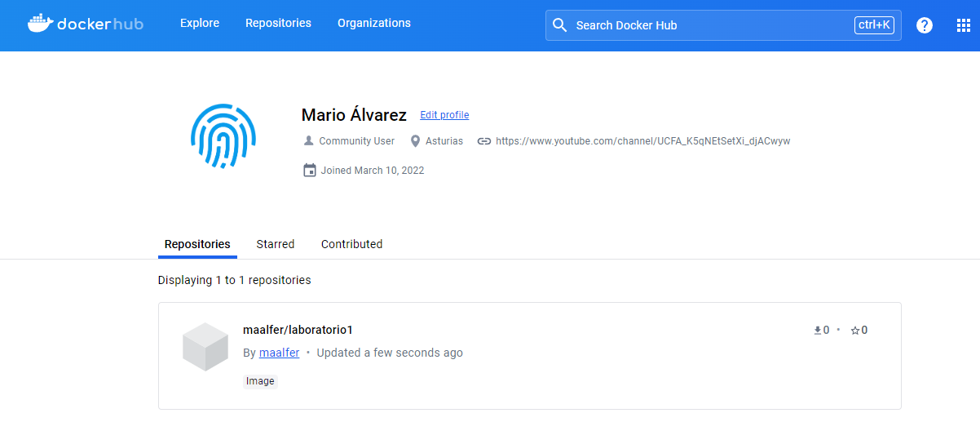980x422 pixels.
Task: Click the maalfer author link
Action: point(279,353)
